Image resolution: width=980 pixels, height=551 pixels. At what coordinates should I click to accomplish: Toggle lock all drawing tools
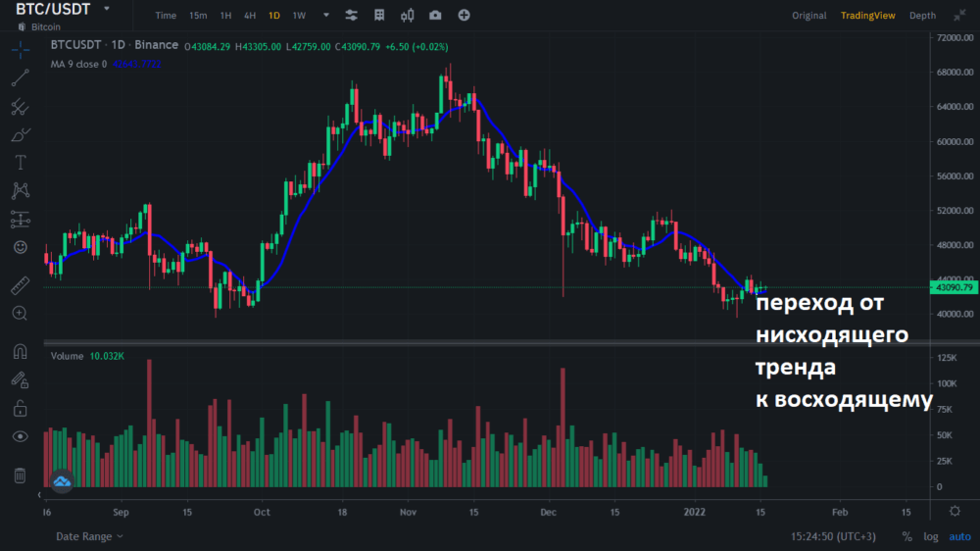click(x=20, y=408)
